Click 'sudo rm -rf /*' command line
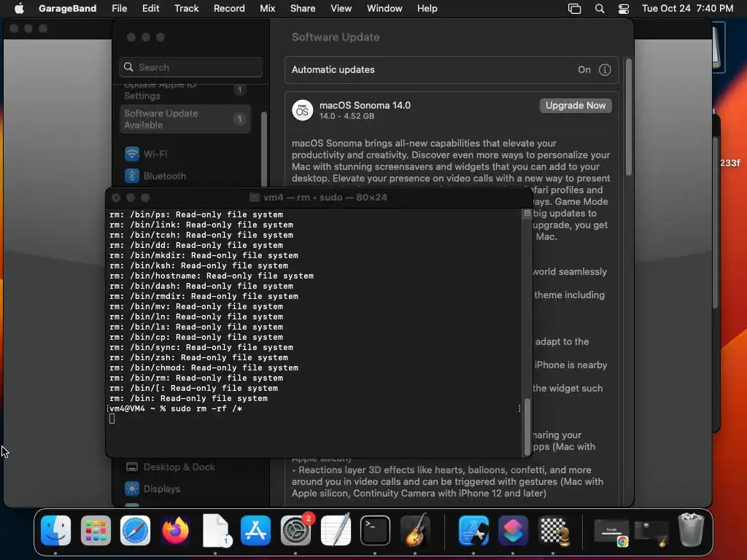 pyautogui.click(x=206, y=408)
